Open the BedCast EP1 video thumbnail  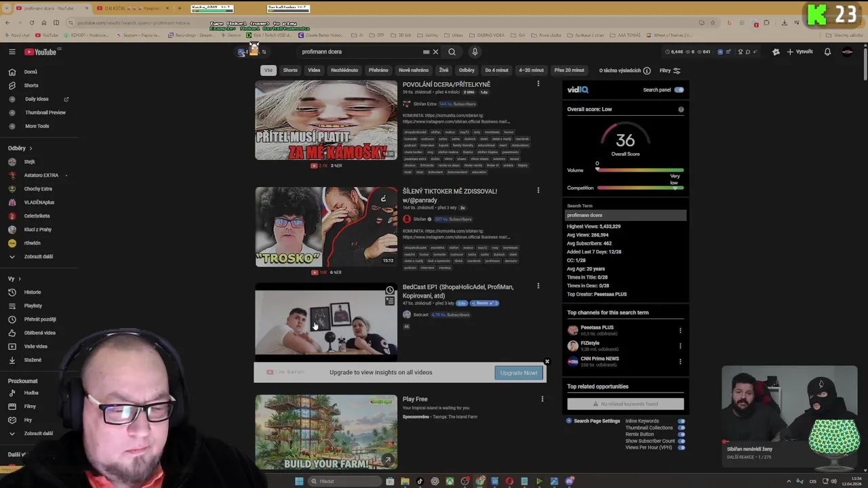[326, 323]
